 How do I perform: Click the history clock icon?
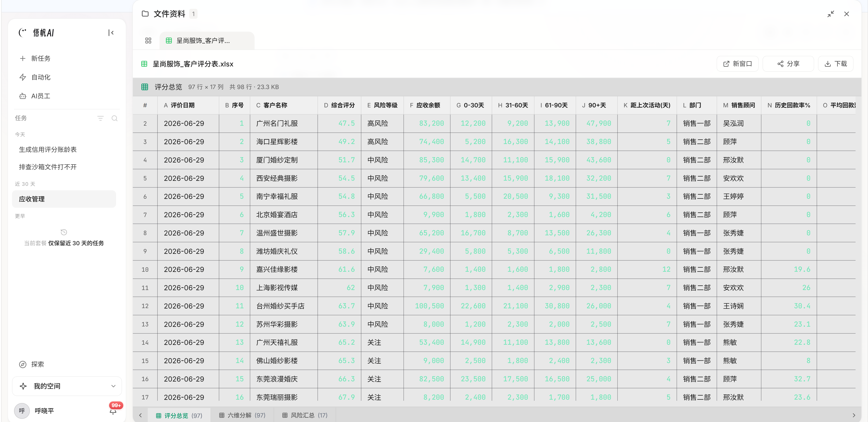pyautogui.click(x=64, y=232)
